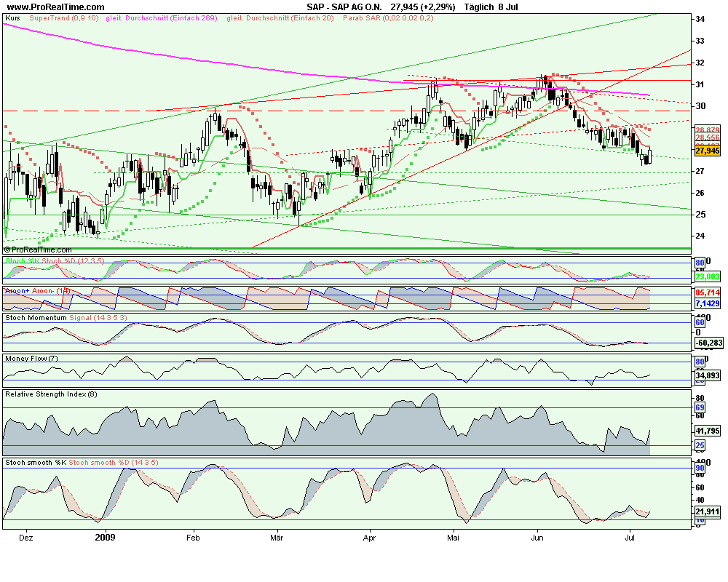
Task: Click the Jun date axis label
Action: coord(537,538)
